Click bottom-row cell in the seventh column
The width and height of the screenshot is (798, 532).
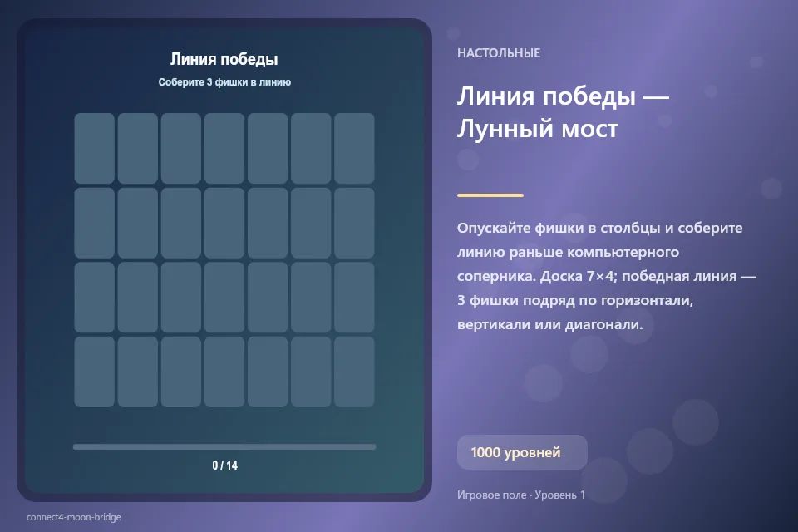click(354, 372)
